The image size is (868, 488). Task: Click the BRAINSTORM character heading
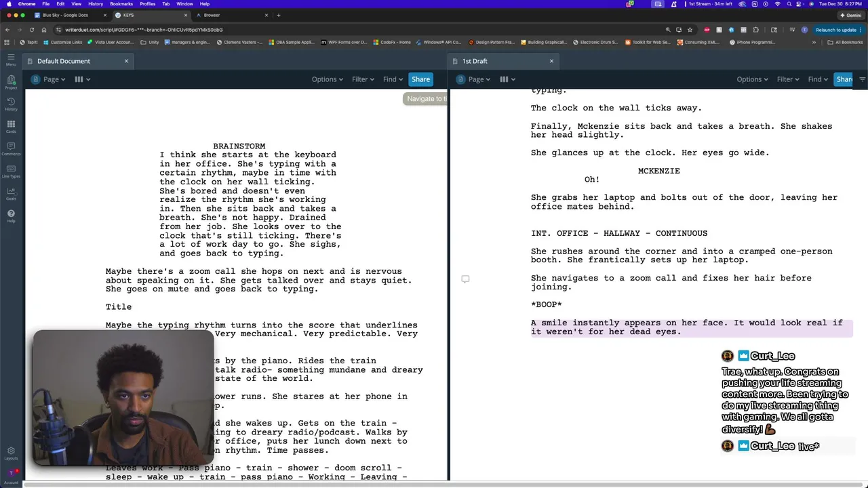(x=239, y=146)
